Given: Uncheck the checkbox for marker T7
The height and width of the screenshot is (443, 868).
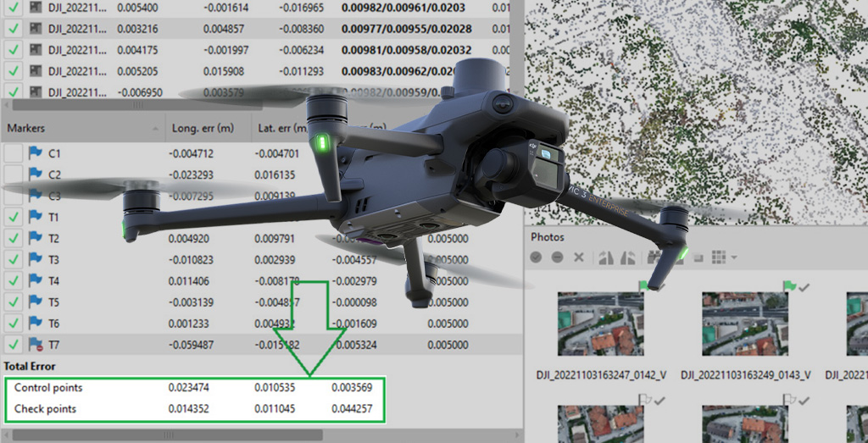Looking at the screenshot, I should (x=14, y=345).
